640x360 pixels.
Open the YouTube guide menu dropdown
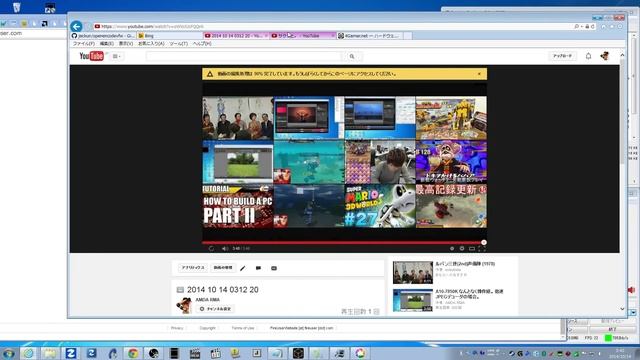[x=116, y=56]
